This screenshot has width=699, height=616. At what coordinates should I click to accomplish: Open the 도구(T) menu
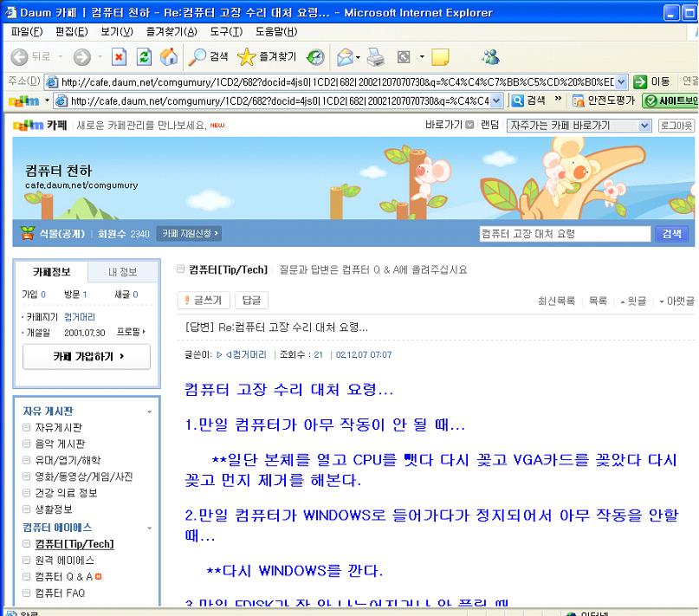point(226,32)
